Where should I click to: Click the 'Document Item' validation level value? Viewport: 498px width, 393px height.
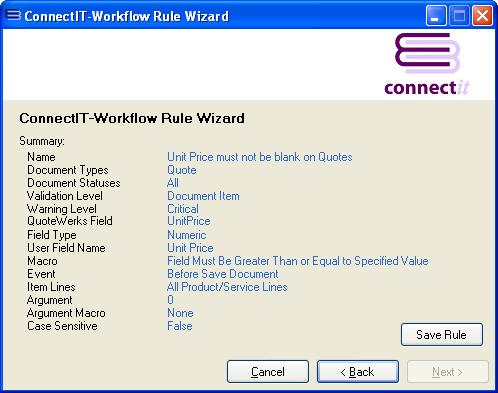(203, 196)
